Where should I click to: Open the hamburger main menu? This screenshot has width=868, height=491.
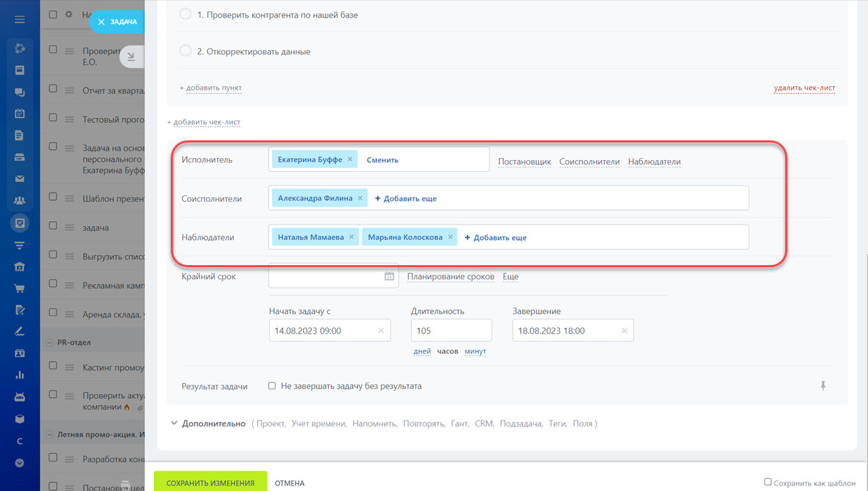[x=20, y=20]
